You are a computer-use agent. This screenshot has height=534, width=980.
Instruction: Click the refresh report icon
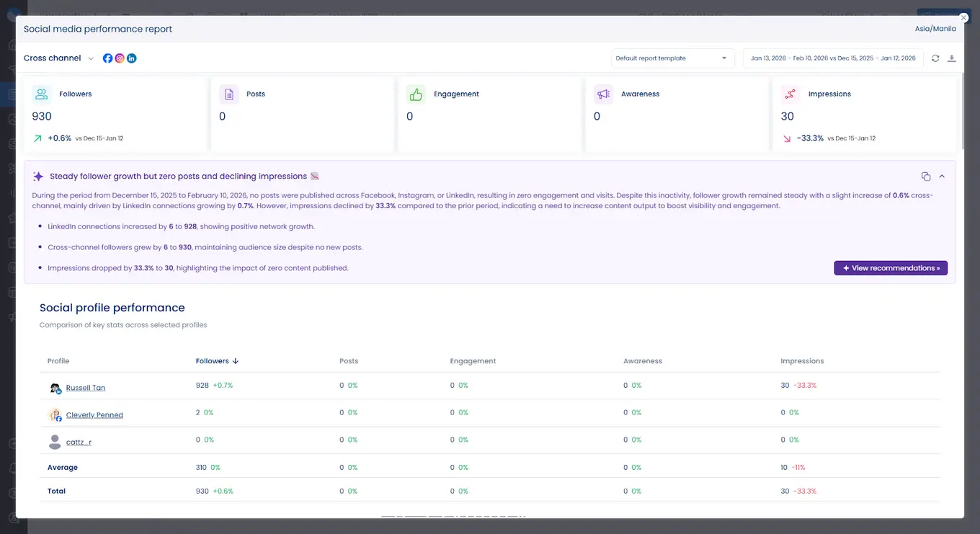[x=935, y=58]
